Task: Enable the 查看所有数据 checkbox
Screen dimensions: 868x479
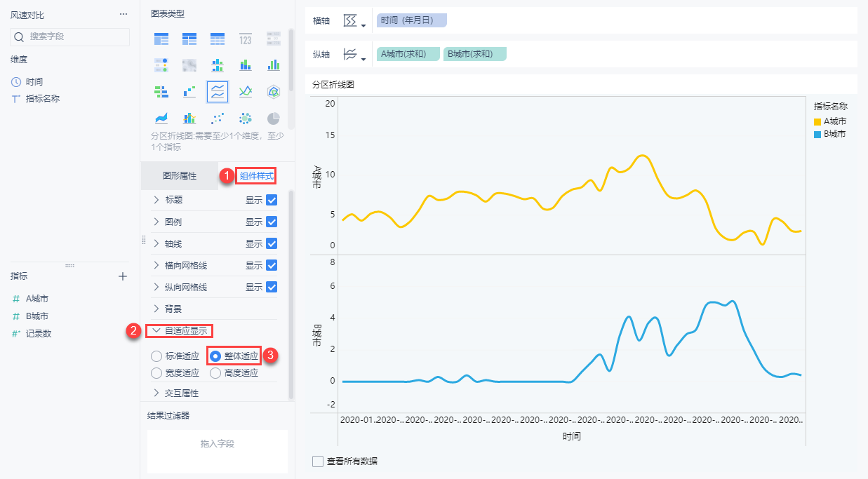Action: [318, 461]
